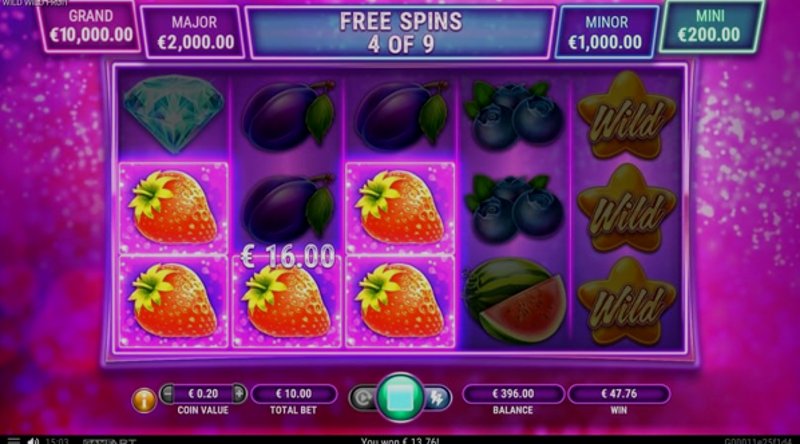
Task: Toggle turbo mode lightning icon
Action: click(437, 398)
